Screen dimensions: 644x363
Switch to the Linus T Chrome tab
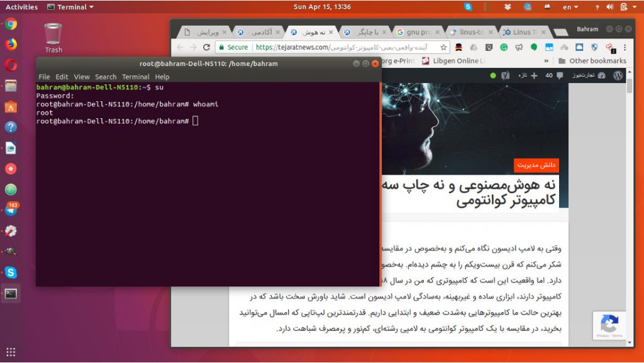pyautogui.click(x=525, y=32)
